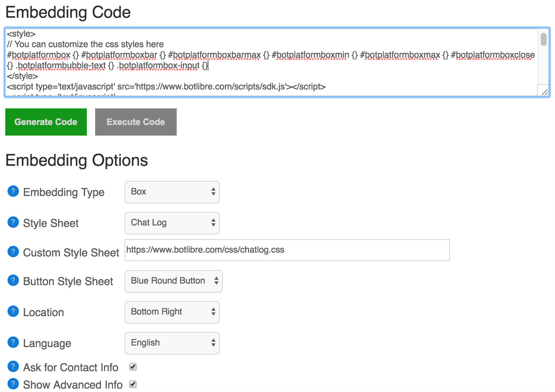Open help icon next to Location

(x=13, y=312)
